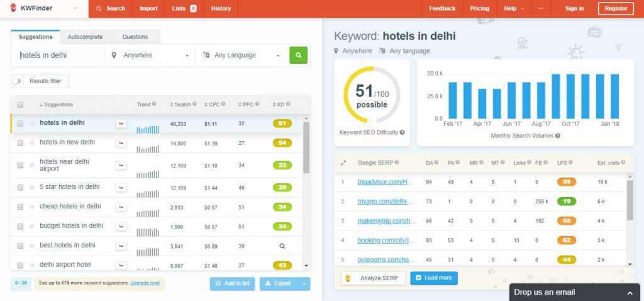Open the Anywhere location dropdown

tap(150, 55)
